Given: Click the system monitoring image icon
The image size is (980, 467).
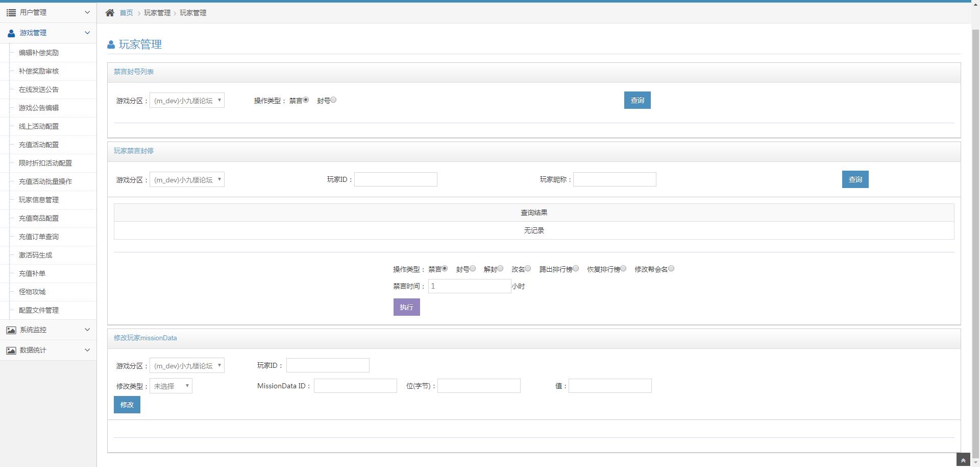Looking at the screenshot, I should (11, 330).
